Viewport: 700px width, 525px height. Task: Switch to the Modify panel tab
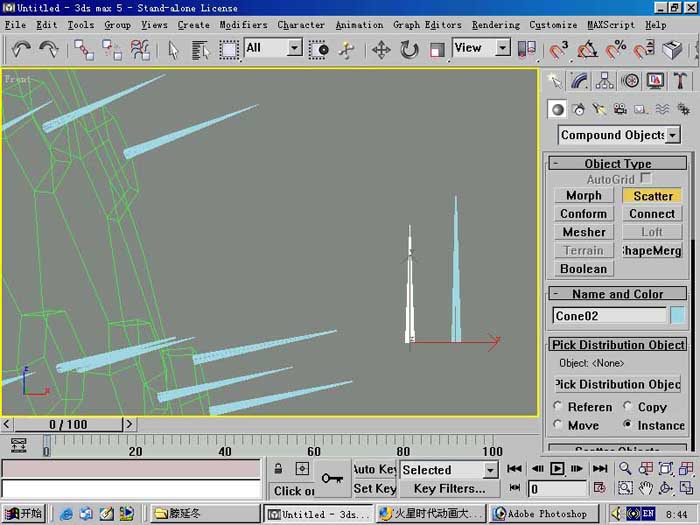[x=579, y=81]
